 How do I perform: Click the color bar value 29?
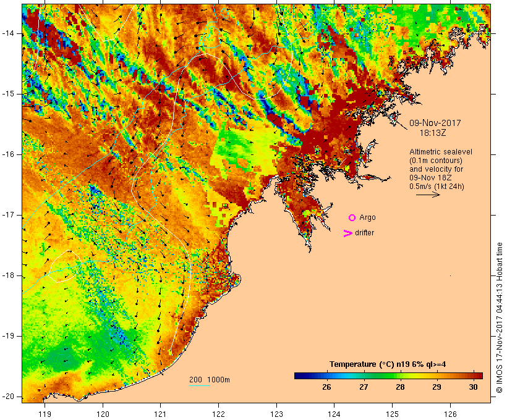pos(437,387)
